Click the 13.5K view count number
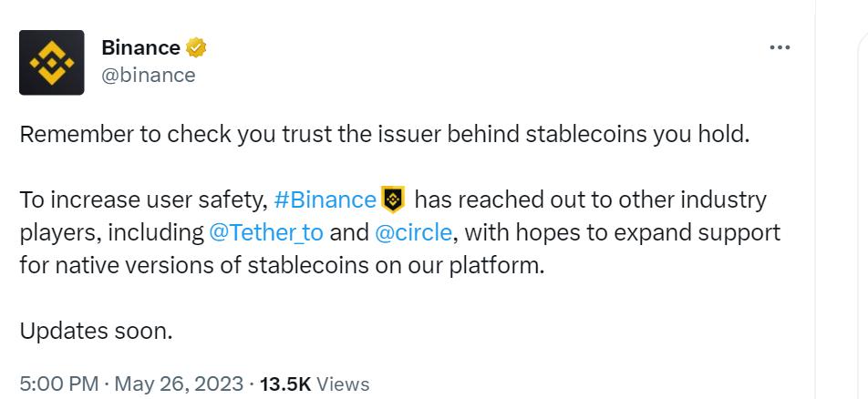Screen dimensions: 868x399 pos(285,384)
